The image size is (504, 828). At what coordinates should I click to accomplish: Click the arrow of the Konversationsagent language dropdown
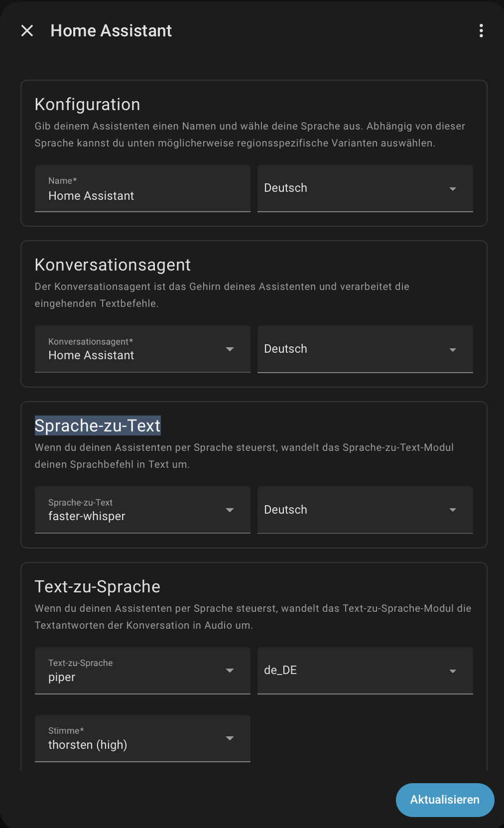[x=453, y=350]
